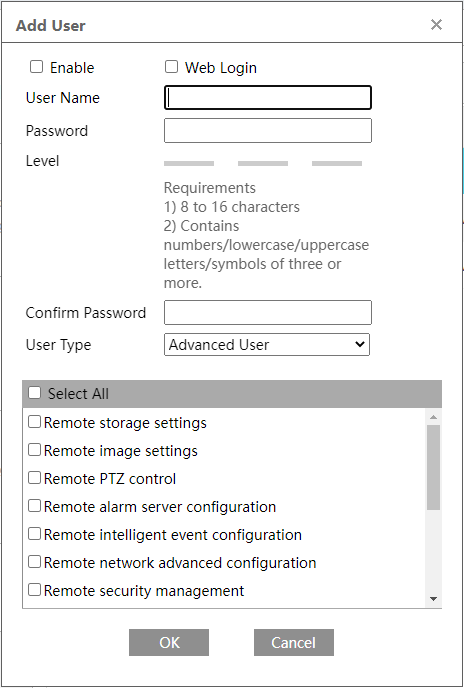Screen dimensions: 464x688
Task: Check Remote security management box
Action: pos(34,590)
